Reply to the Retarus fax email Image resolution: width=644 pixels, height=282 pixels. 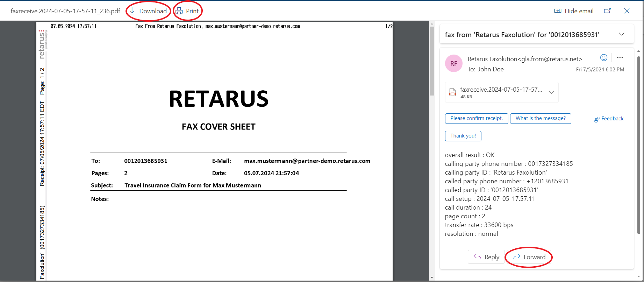(486, 257)
